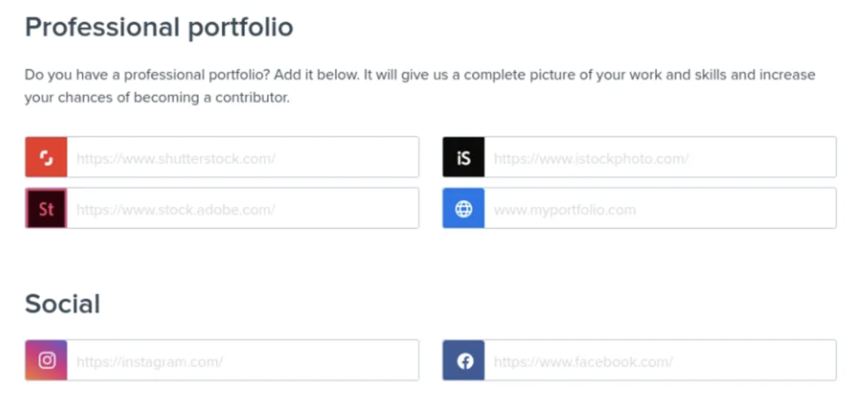
Task: Focus the instagram.com profile link field
Action: point(242,361)
